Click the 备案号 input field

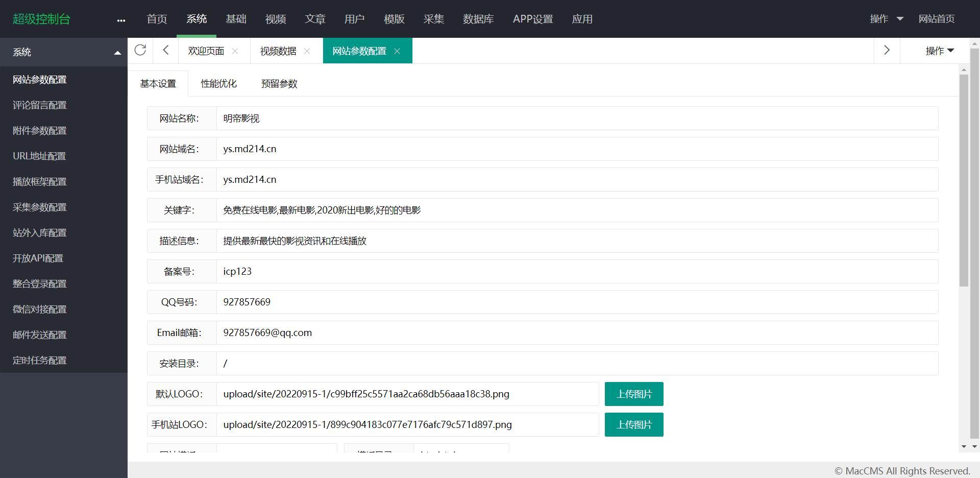tap(577, 272)
